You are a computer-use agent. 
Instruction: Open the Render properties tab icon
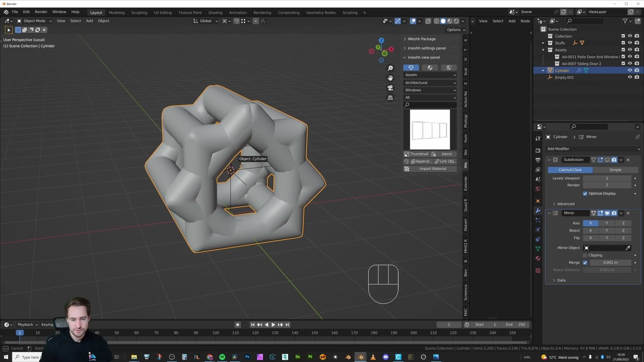pos(538,150)
